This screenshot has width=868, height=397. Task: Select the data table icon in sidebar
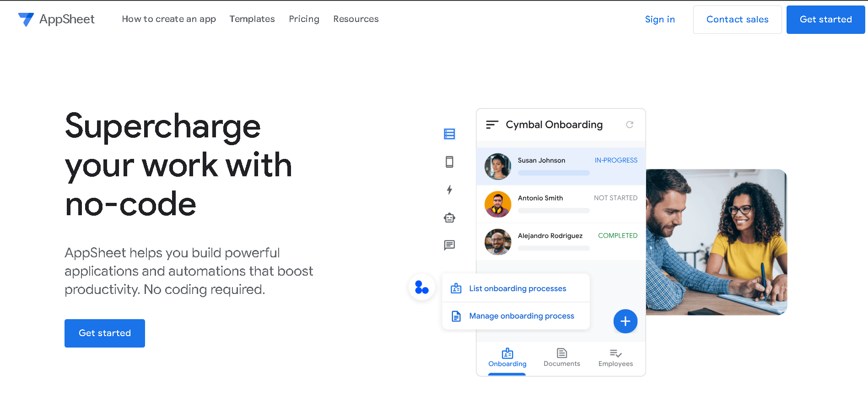tap(449, 134)
